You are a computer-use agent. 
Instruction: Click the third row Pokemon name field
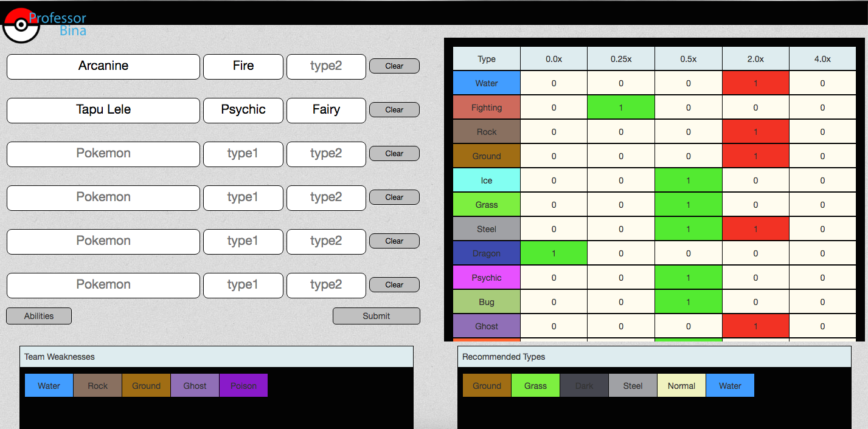coord(103,154)
